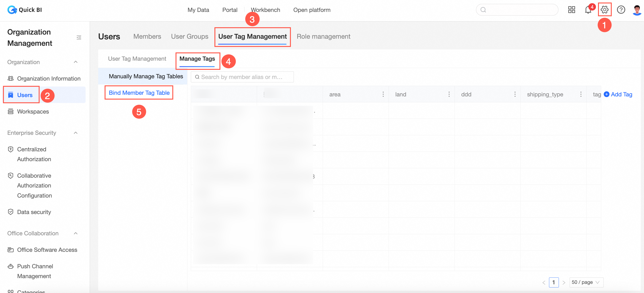
Task: Click the Add Tag button
Action: (x=618, y=94)
